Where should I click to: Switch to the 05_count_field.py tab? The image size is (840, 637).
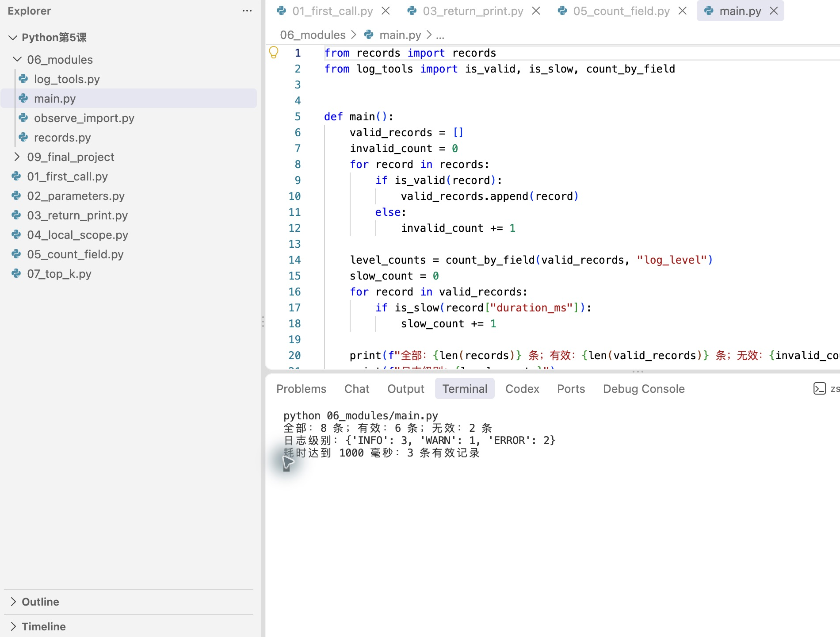621,11
